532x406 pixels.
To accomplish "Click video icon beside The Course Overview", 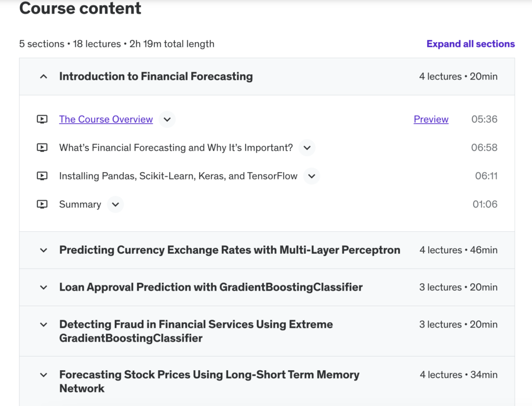I will point(42,119).
